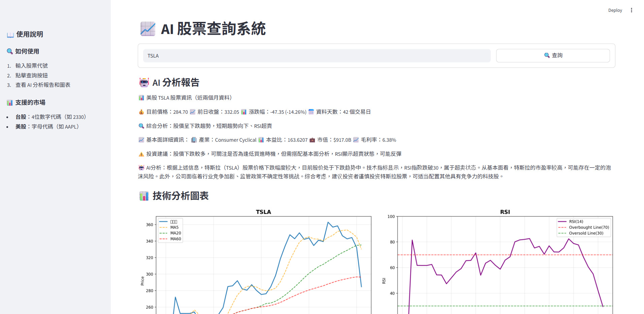Click the money bag icon beside 目前價格
Image resolution: width=644 pixels, height=314 pixels.
[141, 112]
